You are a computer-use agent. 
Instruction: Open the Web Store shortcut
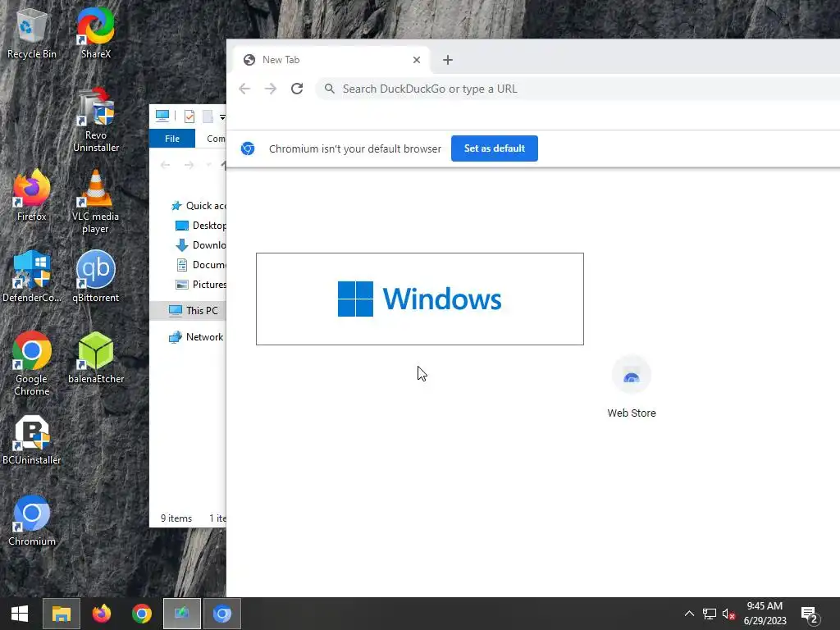631,387
